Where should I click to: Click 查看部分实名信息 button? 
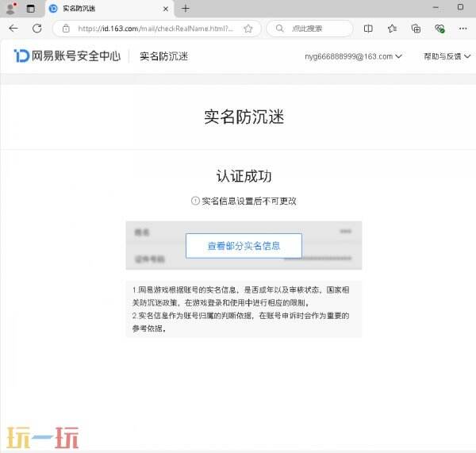pyautogui.click(x=244, y=246)
